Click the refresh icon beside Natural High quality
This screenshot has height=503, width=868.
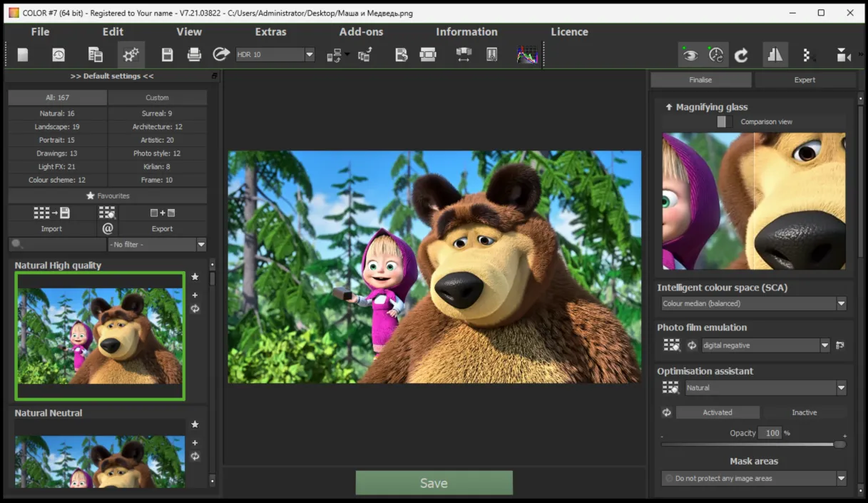tap(195, 309)
